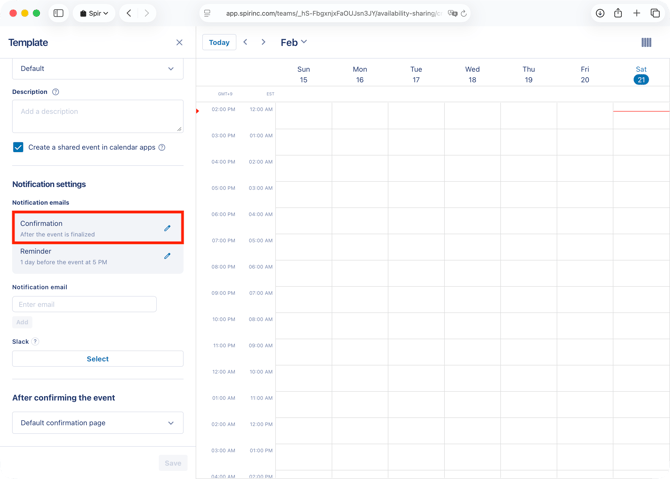670x479 pixels.
Task: Click the Slack Select button
Action: click(97, 359)
